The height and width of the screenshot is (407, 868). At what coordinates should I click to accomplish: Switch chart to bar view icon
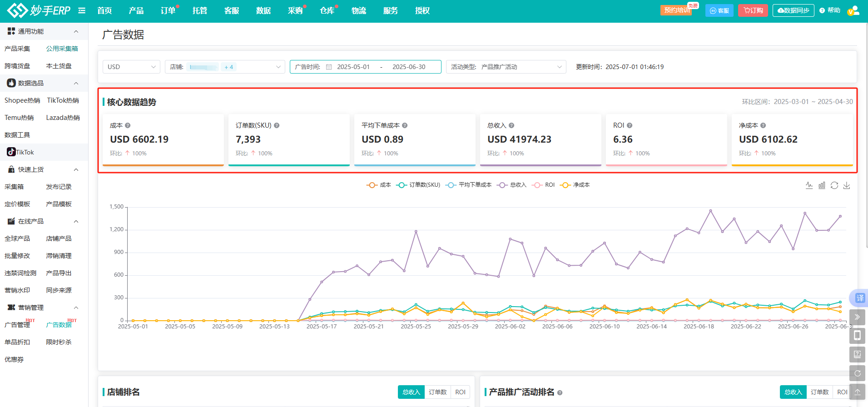coord(822,185)
